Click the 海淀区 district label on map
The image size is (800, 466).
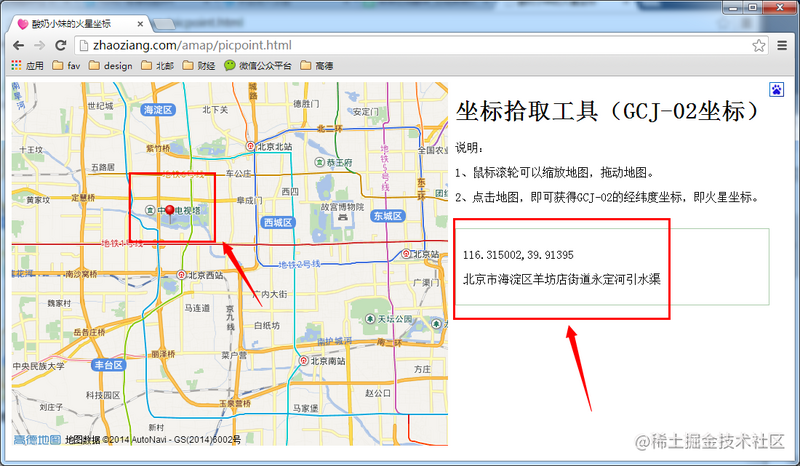pyautogui.click(x=158, y=110)
